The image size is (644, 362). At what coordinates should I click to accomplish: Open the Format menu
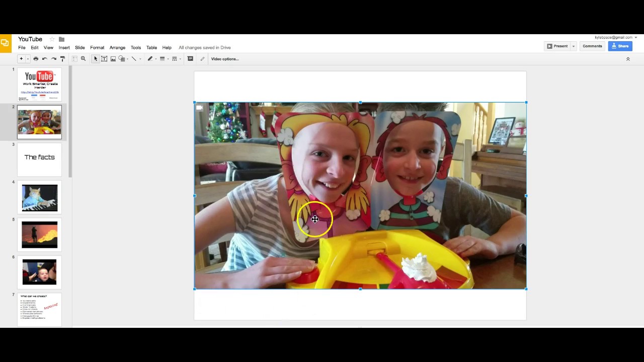pos(97,48)
